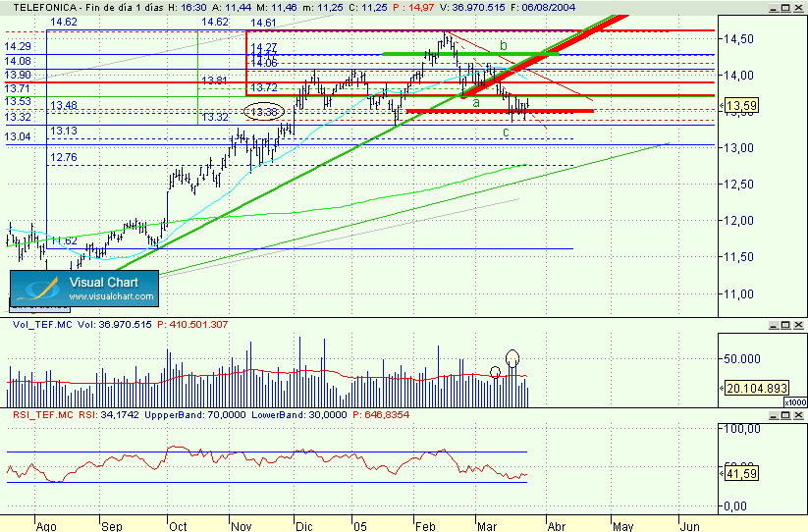
Task: Click the 'Abr' month on time axis
Action: [x=557, y=526]
